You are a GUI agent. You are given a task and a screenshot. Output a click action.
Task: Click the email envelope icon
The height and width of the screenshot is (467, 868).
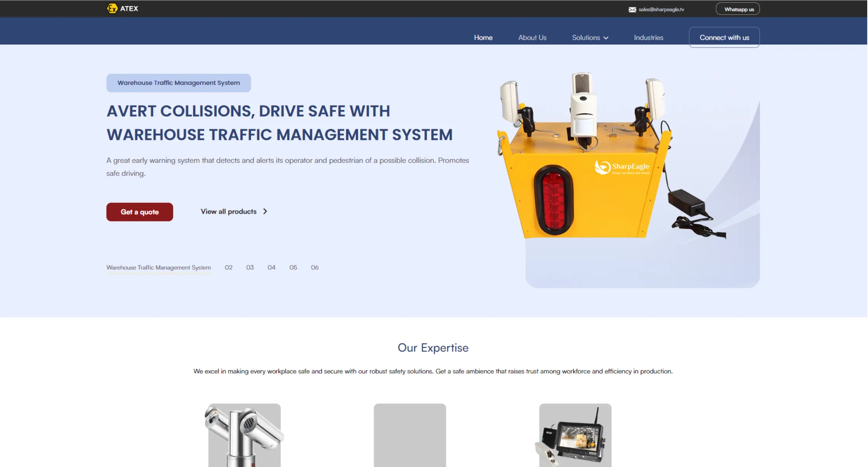(632, 10)
